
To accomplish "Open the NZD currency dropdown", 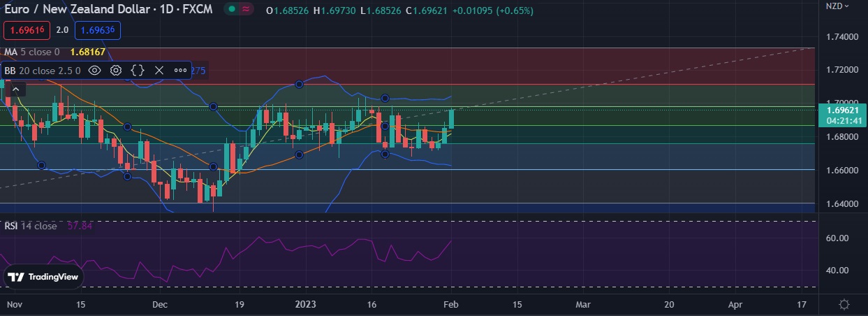I will click(x=837, y=6).
